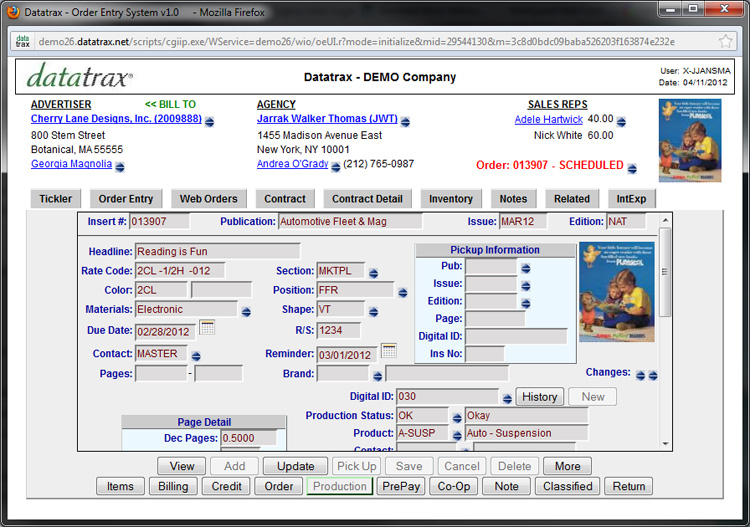Open lookup next to Order 013907 status

coord(632,168)
